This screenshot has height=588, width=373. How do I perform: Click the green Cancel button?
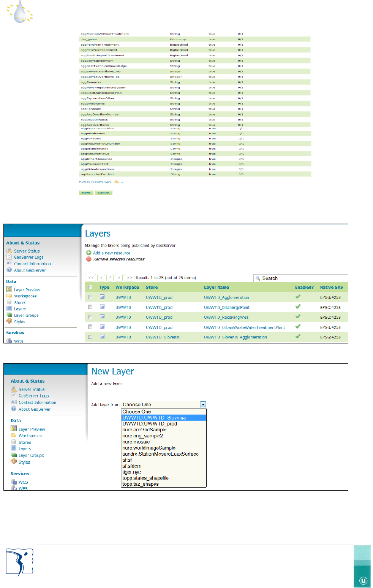[103, 192]
